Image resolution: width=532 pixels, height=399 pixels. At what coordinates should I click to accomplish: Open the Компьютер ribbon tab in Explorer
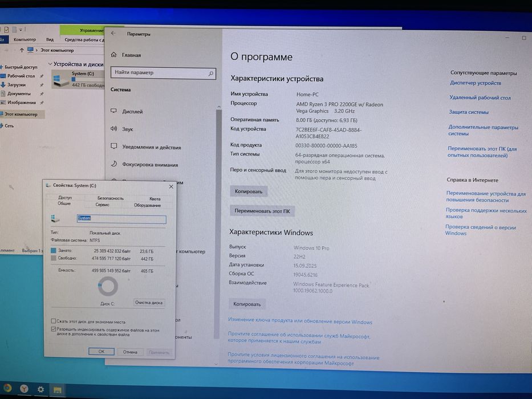tap(25, 39)
